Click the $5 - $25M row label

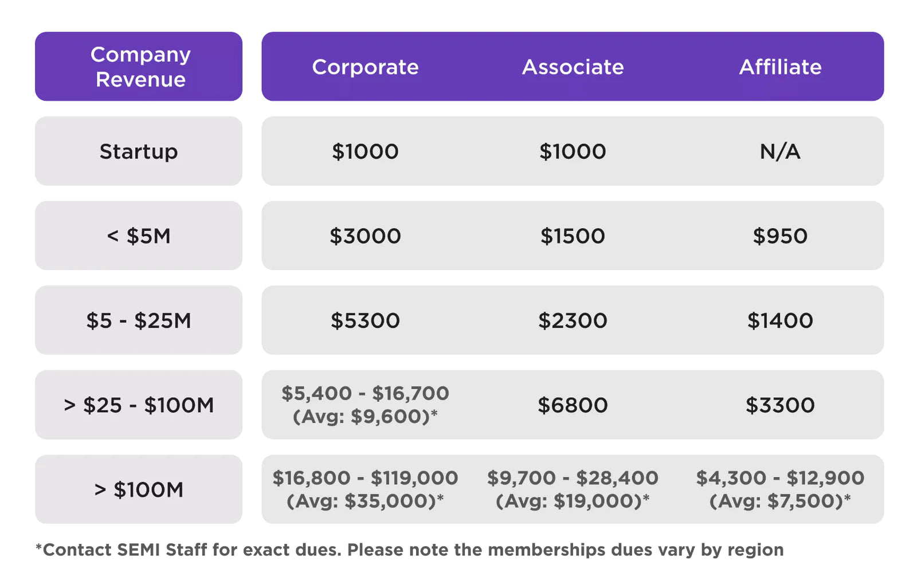coord(139,320)
